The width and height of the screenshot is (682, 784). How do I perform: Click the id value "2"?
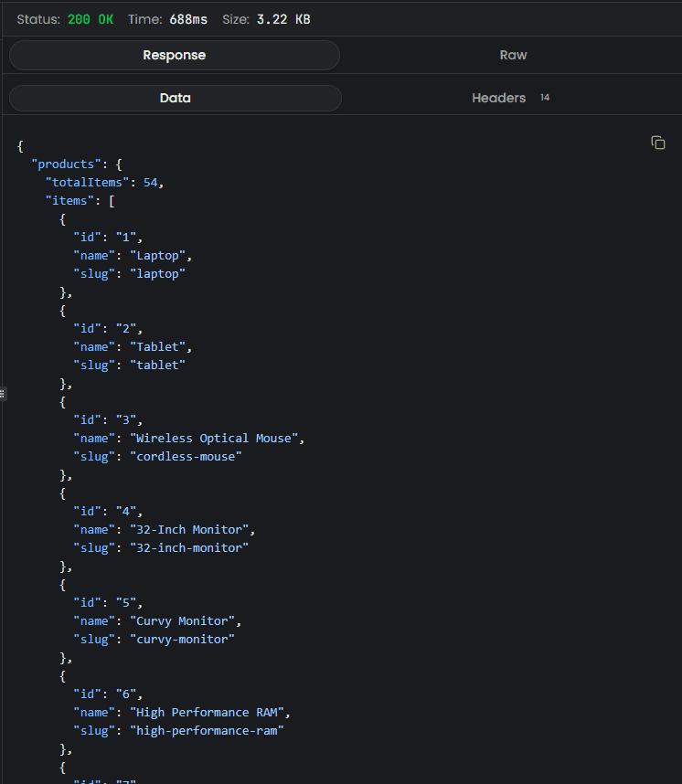point(126,329)
